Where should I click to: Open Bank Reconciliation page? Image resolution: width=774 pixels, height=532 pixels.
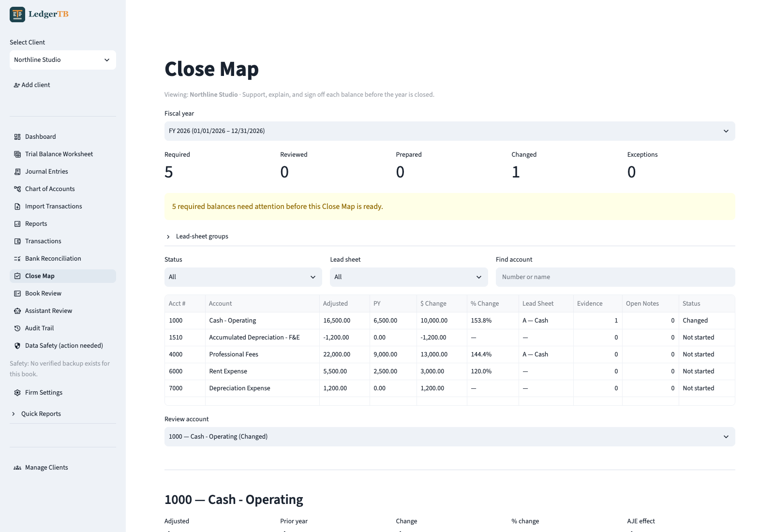tap(63, 259)
